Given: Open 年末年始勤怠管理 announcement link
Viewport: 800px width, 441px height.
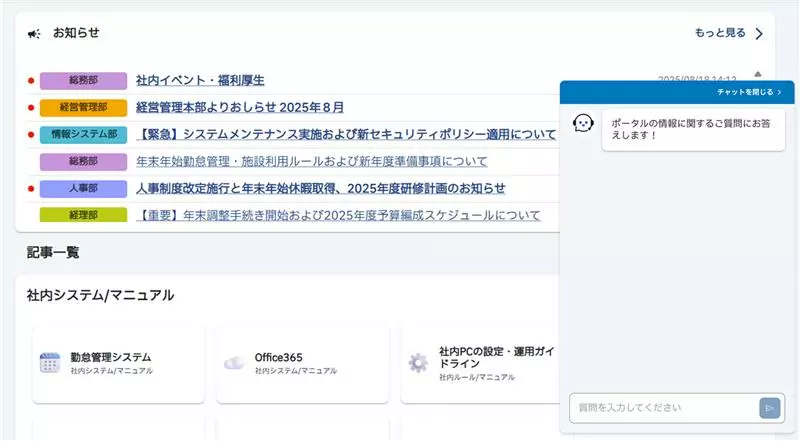Looking at the screenshot, I should [312, 161].
